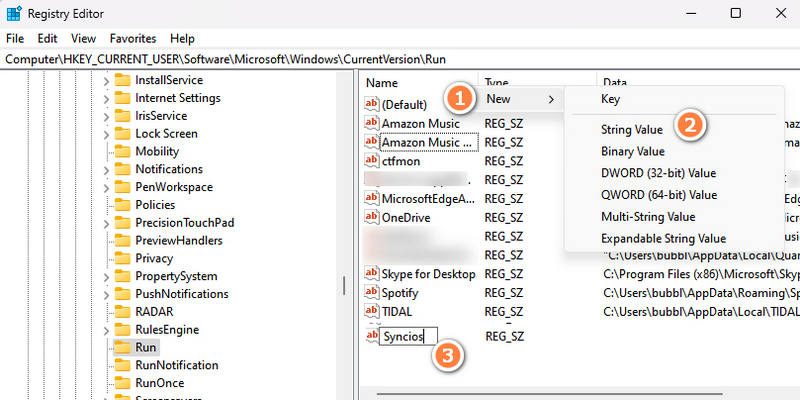Select the PrecisionTouchPad folder icon
This screenshot has width=800, height=400.
[x=122, y=223]
